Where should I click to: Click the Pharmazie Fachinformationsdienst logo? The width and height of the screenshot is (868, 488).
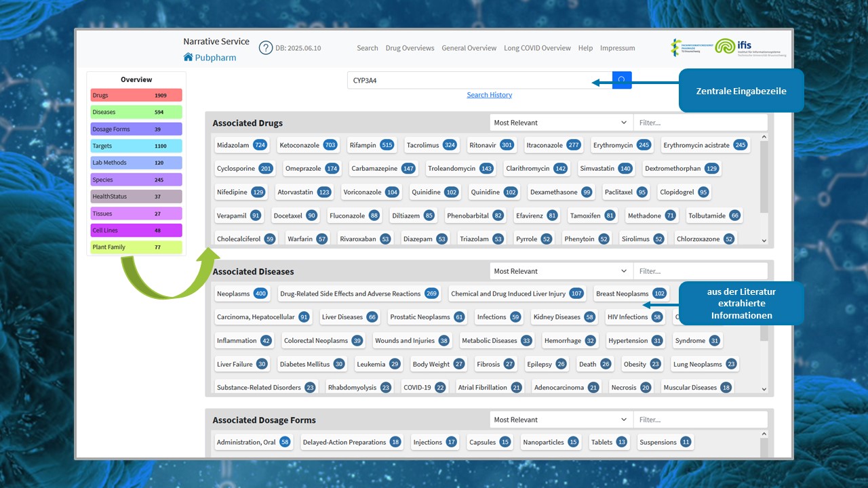(x=688, y=47)
